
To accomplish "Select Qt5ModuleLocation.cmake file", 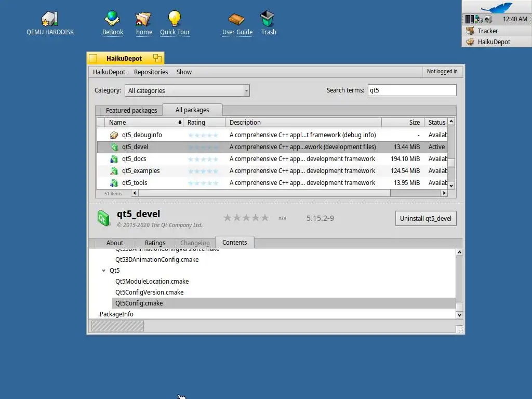I will (x=152, y=281).
